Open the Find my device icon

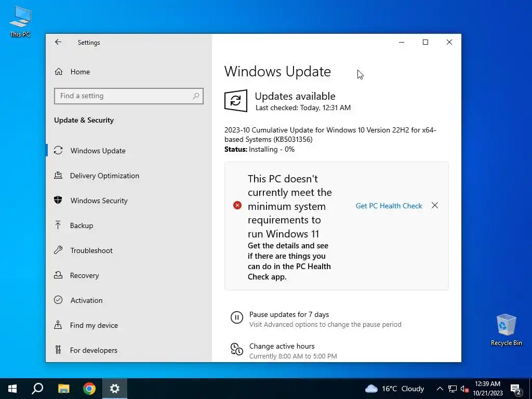[58, 325]
